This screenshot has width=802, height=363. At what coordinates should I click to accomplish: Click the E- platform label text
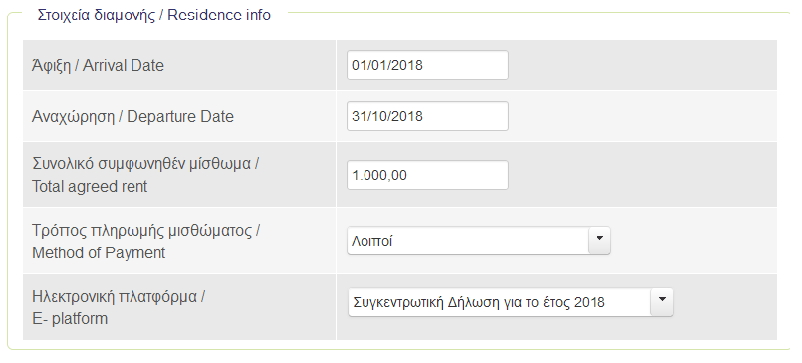click(70, 319)
